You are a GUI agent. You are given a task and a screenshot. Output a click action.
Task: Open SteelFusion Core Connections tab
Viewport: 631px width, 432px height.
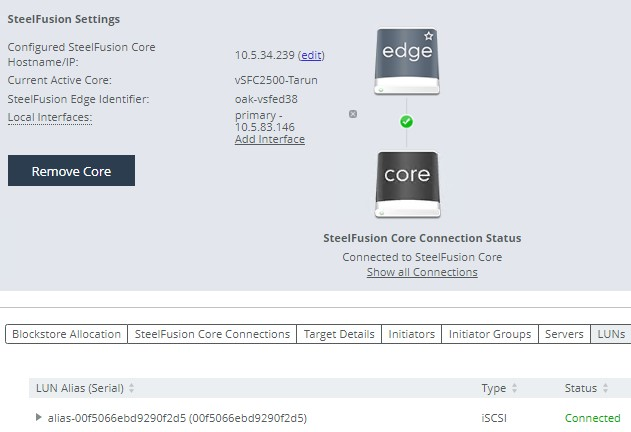coord(212,334)
